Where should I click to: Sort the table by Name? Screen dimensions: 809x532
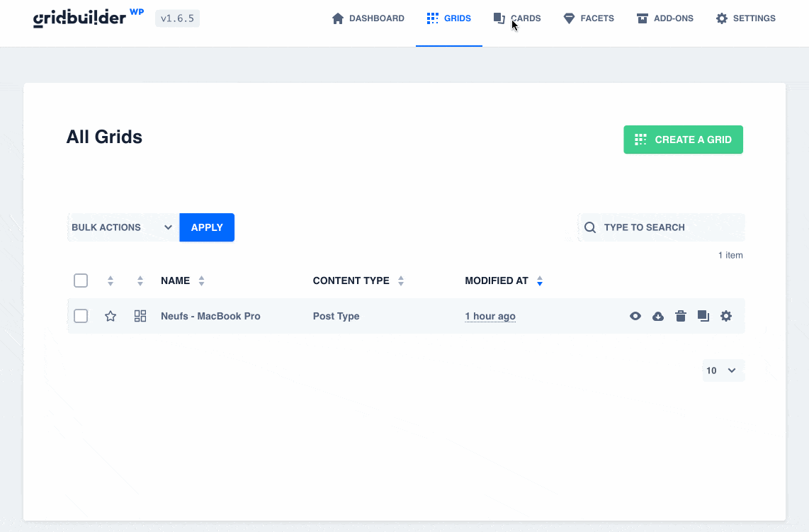coord(183,281)
